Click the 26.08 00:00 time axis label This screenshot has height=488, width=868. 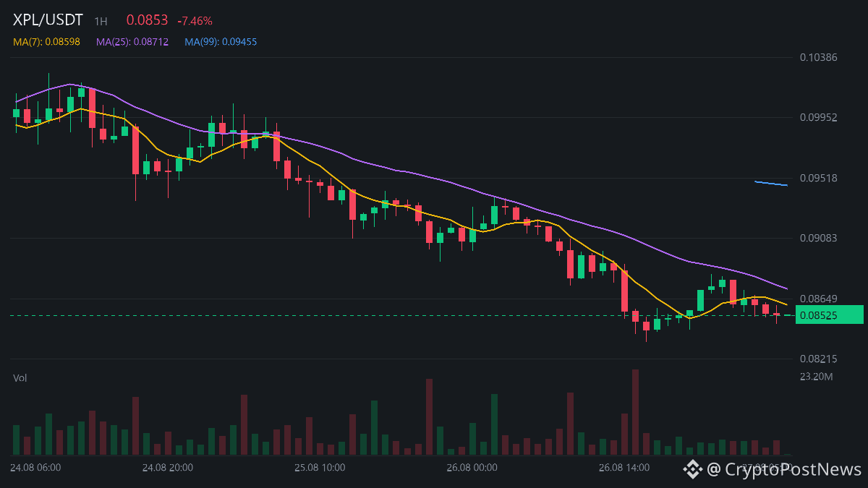(x=472, y=468)
